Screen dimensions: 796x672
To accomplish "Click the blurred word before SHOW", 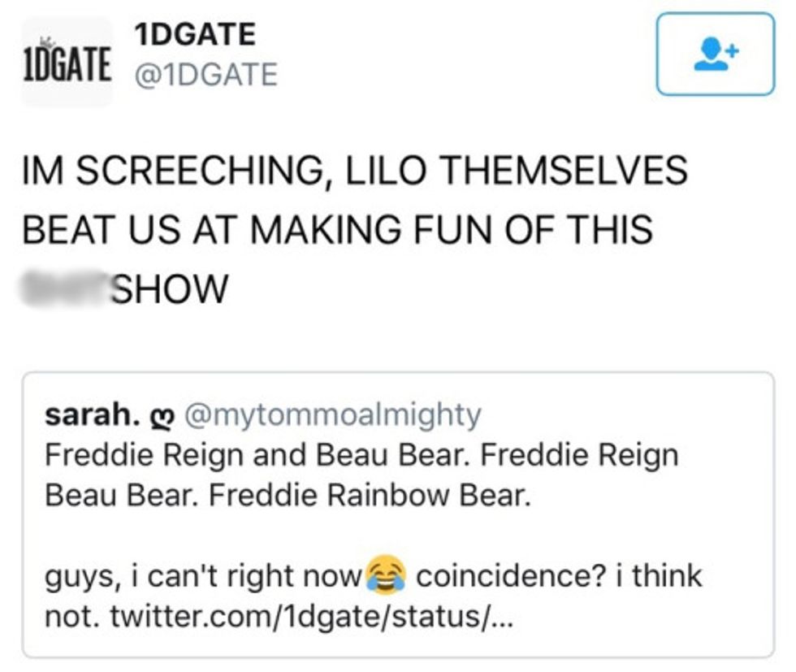I will 63,288.
